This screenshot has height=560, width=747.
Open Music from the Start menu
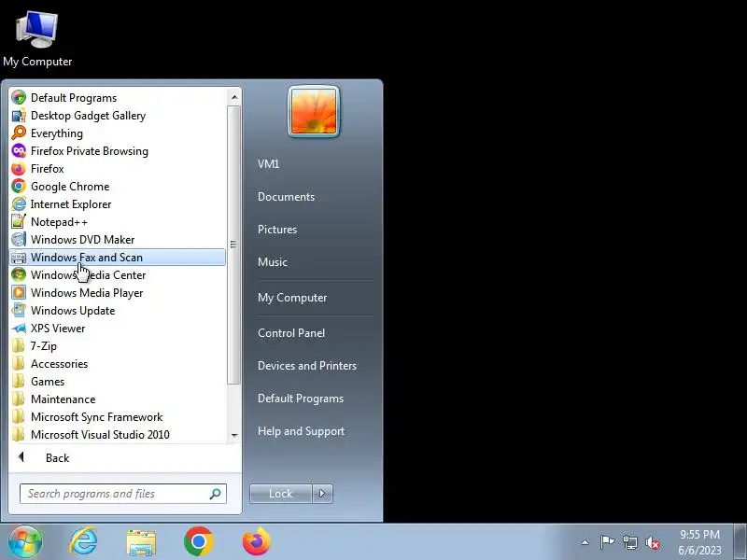point(273,262)
